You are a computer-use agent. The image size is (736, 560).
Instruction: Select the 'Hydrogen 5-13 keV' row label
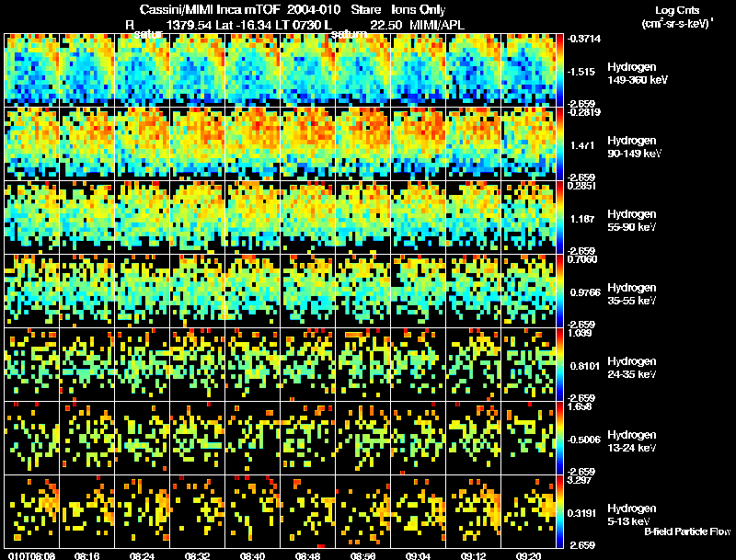pyautogui.click(x=631, y=515)
